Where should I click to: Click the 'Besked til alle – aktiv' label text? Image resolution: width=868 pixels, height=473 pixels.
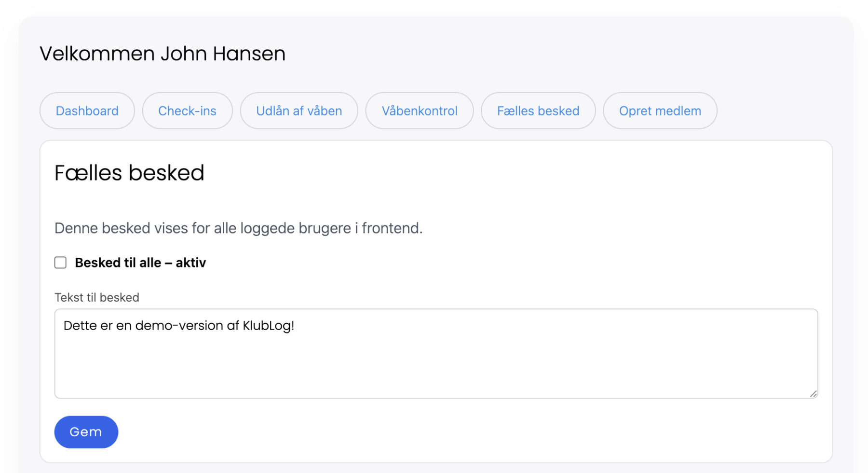(140, 263)
